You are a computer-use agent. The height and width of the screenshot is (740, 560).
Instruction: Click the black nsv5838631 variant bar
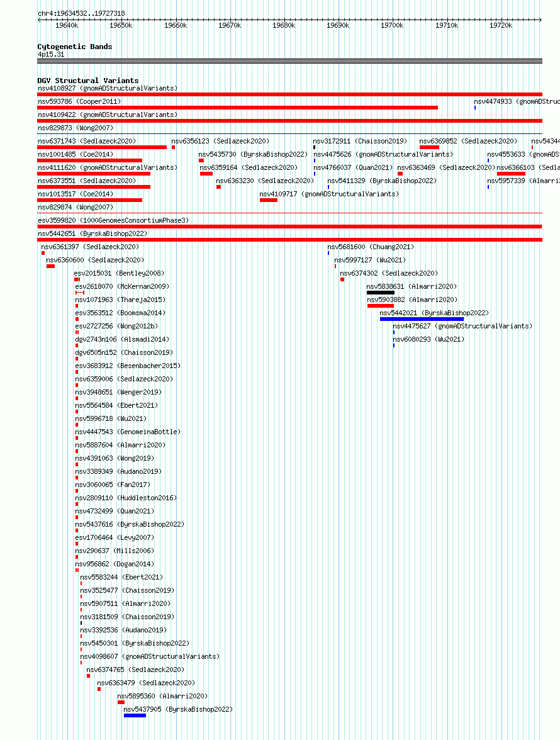pyautogui.click(x=380, y=293)
